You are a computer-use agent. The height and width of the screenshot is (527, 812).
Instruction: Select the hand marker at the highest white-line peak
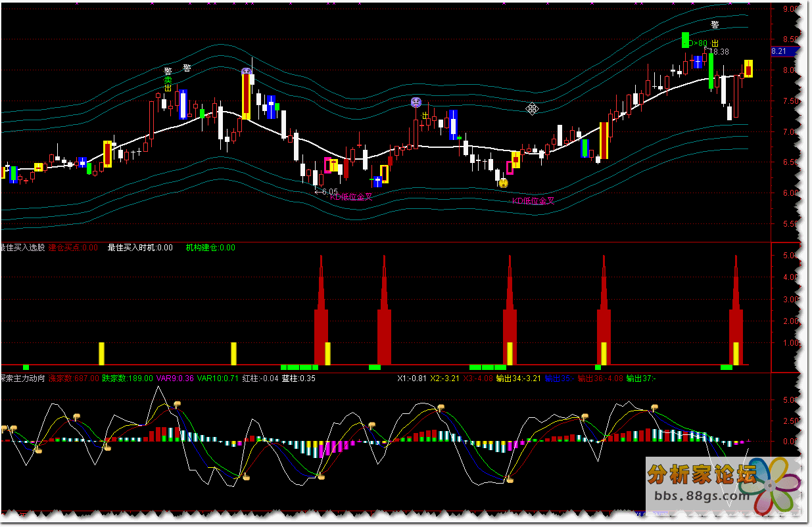click(177, 404)
